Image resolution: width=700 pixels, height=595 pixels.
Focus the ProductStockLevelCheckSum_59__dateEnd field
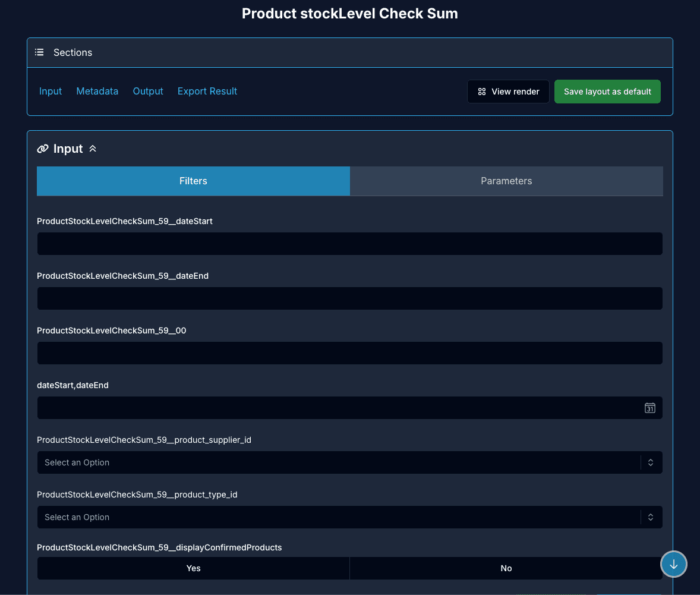coord(349,298)
